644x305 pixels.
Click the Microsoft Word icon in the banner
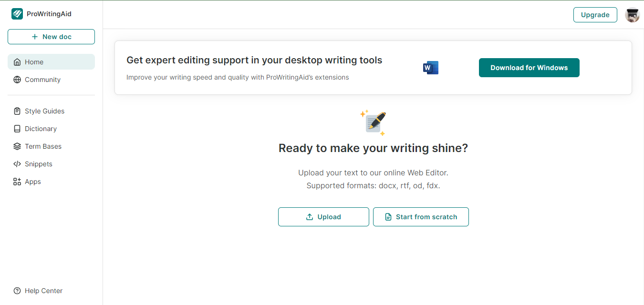coord(430,68)
